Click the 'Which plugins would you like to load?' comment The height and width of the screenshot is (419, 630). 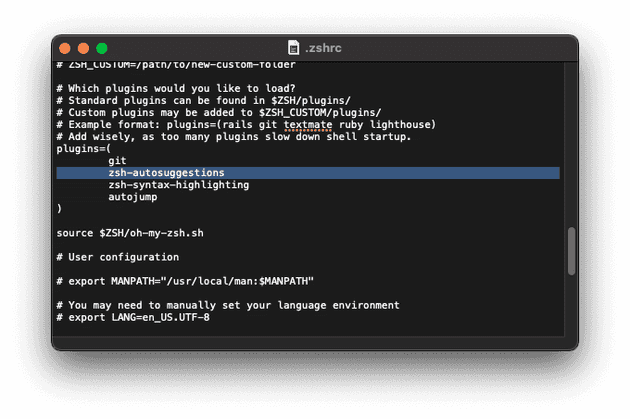click(176, 88)
